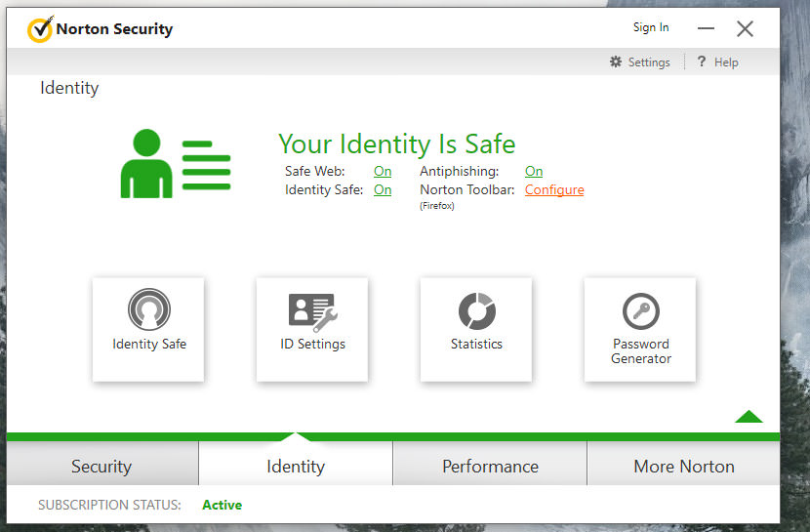Open the Settings text label
The width and height of the screenshot is (810, 532).
[649, 62]
